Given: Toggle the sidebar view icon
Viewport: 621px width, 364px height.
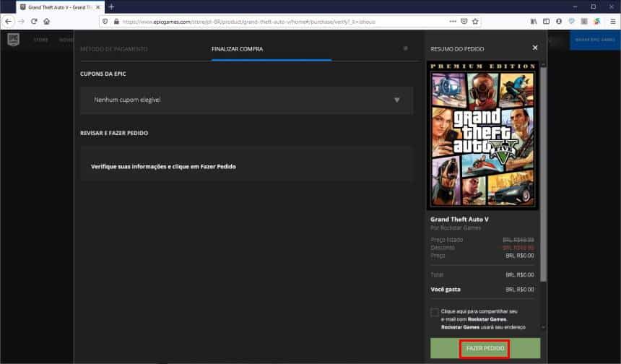Looking at the screenshot, I should pyautogui.click(x=546, y=22).
